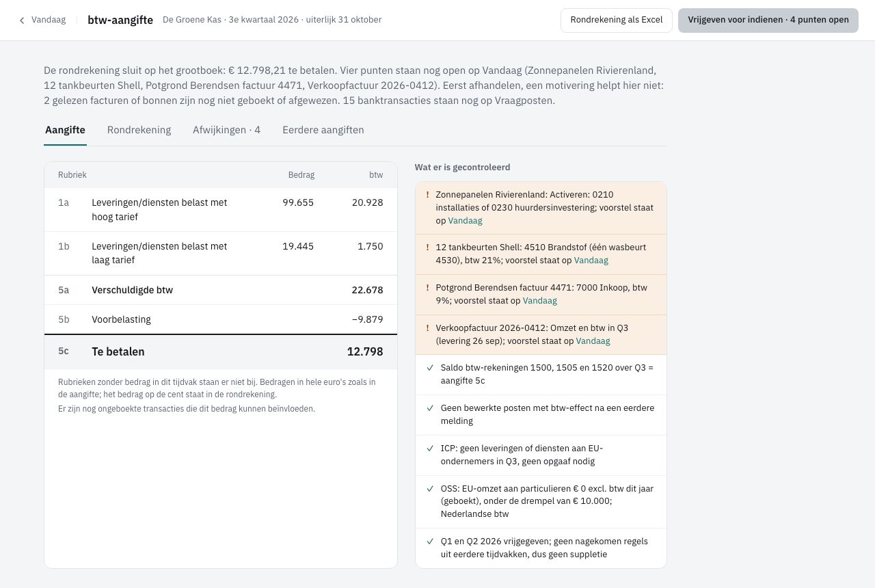This screenshot has width=875, height=588.
Task: Click Vrijgeven voor indienen button
Action: tap(768, 20)
